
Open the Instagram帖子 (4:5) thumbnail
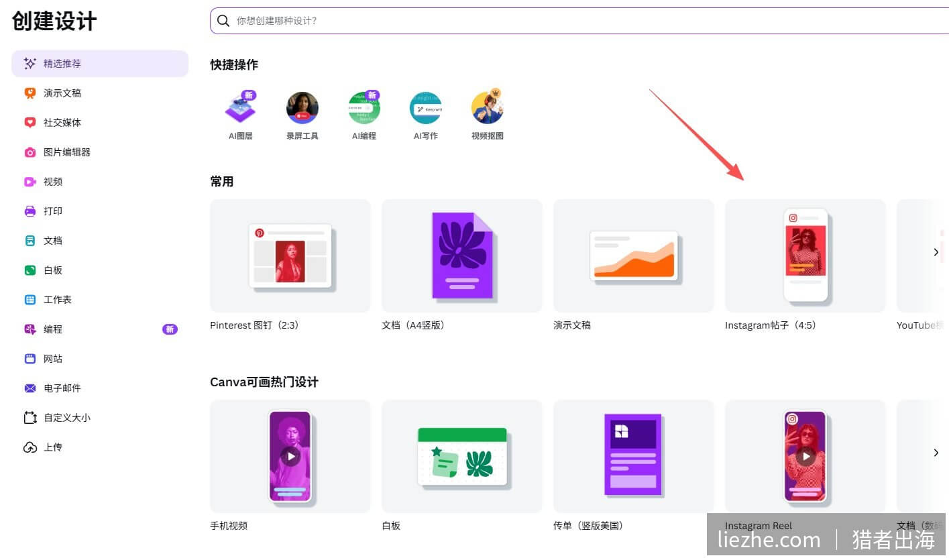[x=805, y=256]
